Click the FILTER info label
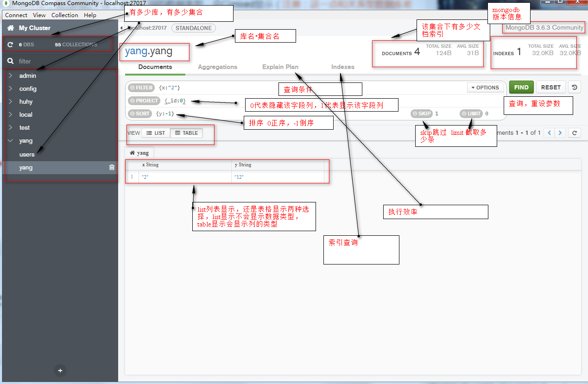The image size is (588, 384). [x=141, y=88]
